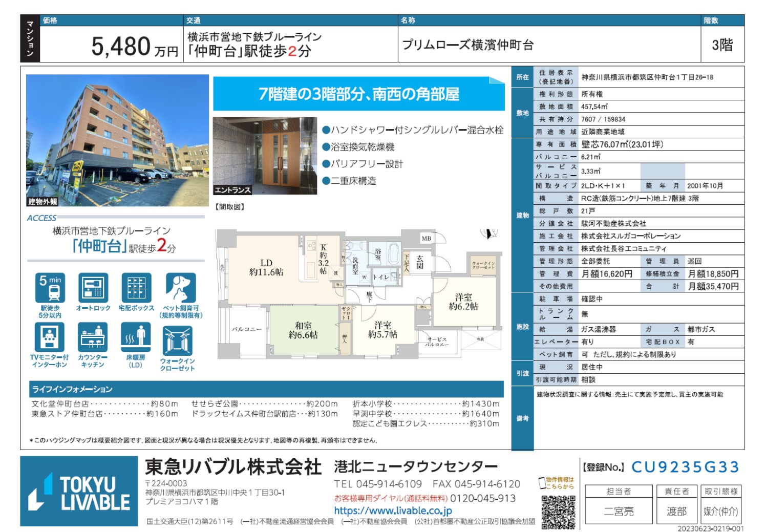Click the building exterior photo

[x=117, y=141]
